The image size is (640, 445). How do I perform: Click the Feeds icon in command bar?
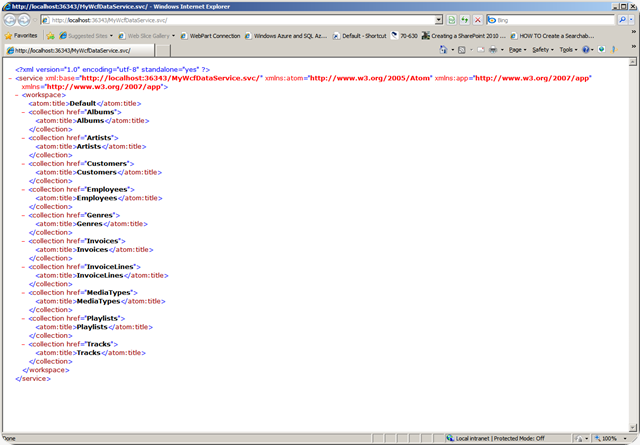tap(462, 50)
